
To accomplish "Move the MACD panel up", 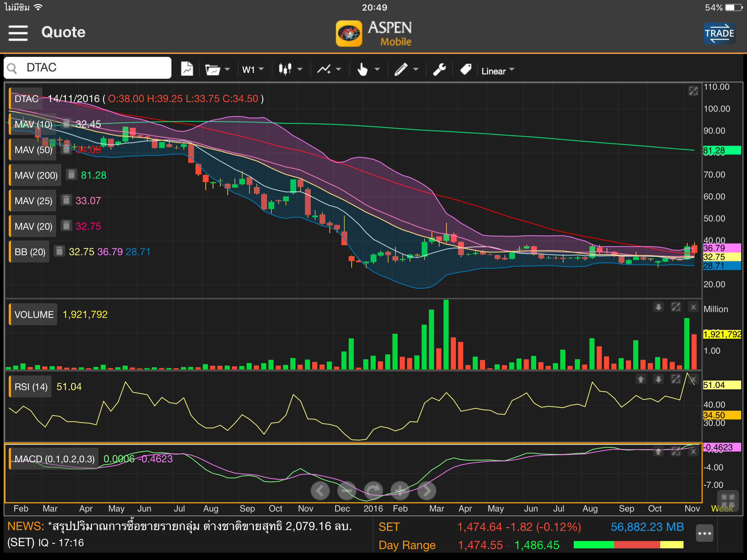I will pyautogui.click(x=658, y=452).
